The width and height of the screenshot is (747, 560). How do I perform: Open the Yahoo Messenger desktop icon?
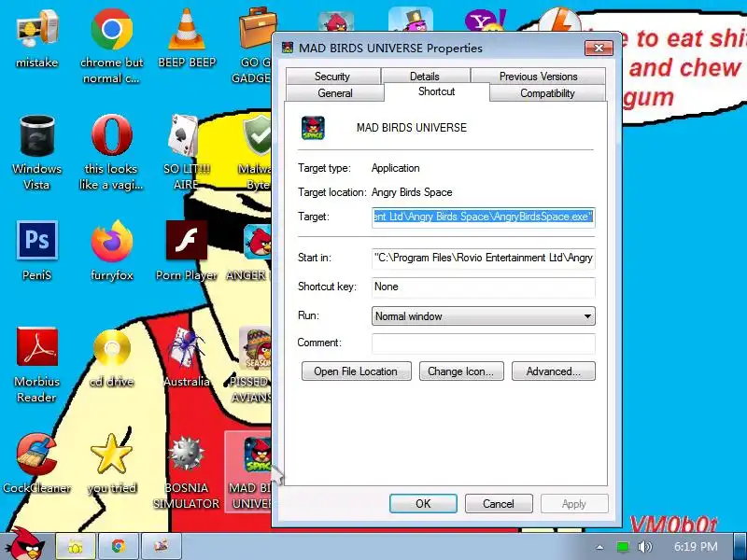tap(485, 21)
